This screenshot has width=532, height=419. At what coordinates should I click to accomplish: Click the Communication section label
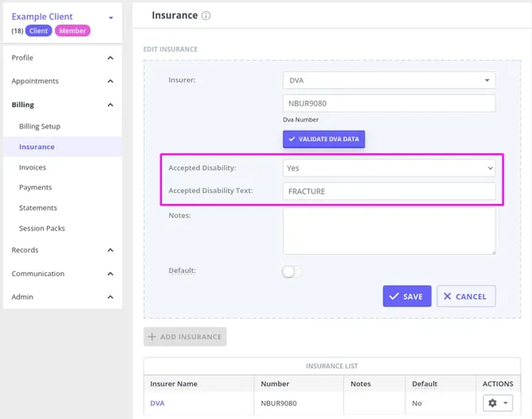[x=37, y=274]
